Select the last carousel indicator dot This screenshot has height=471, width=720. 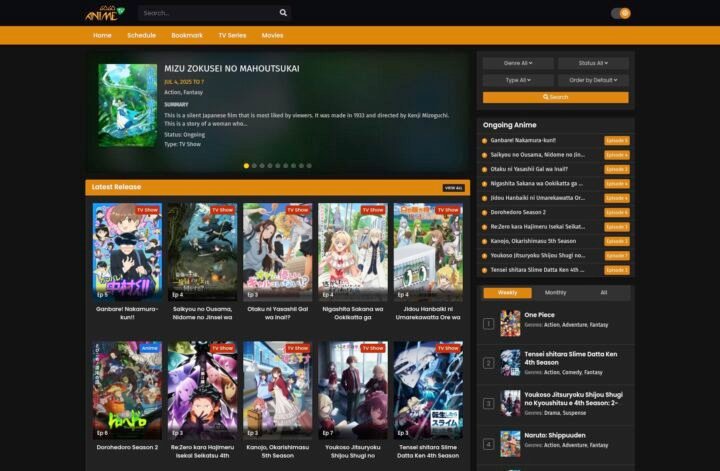(309, 165)
